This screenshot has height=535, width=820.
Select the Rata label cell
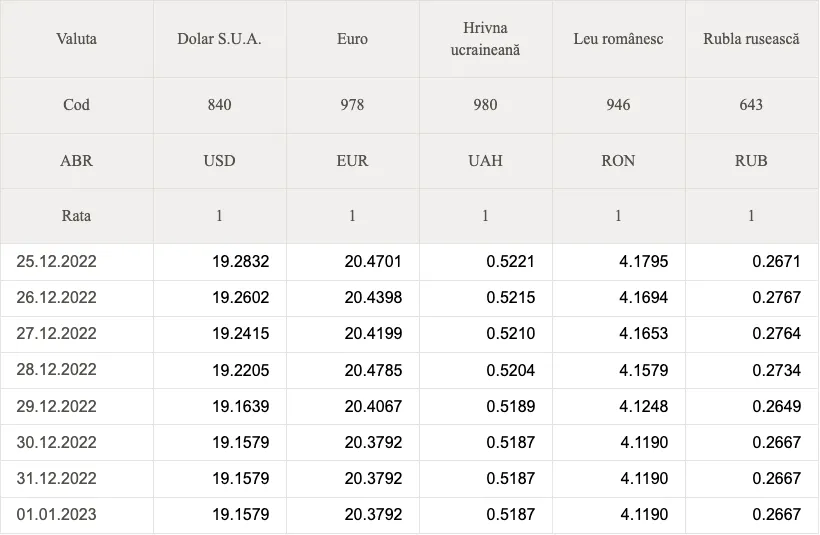76,216
